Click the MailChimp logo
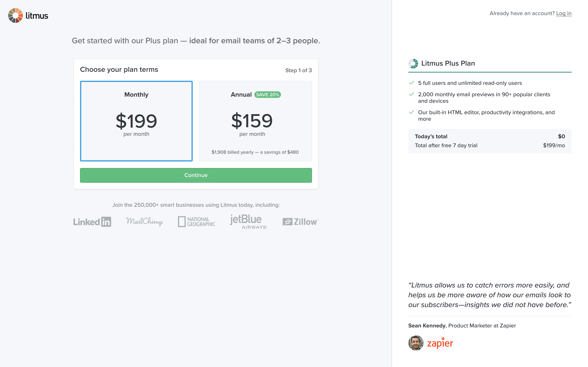The image size is (588, 367). click(144, 221)
